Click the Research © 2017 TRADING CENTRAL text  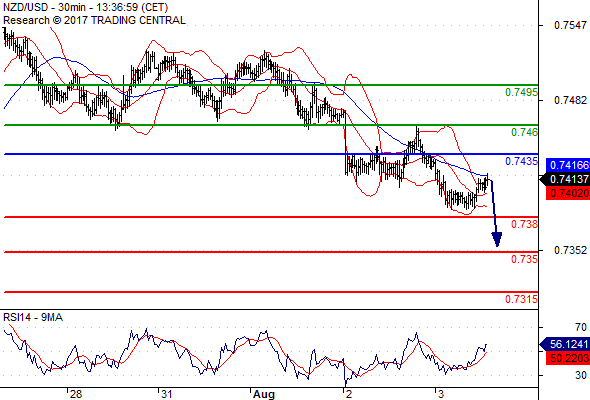pos(94,20)
